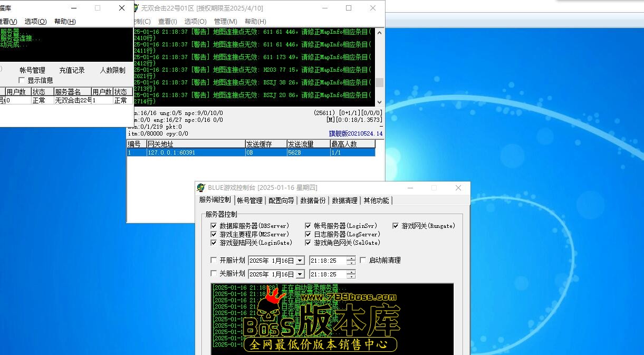Toggle the 日志服务器 (LogServer) checkbox
The image size is (644, 355).
(x=308, y=234)
